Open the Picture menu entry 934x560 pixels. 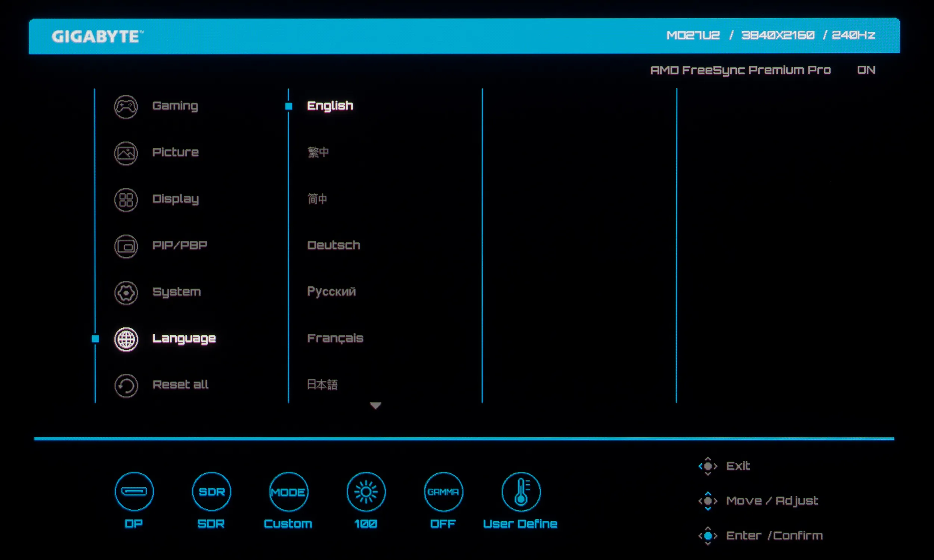point(175,152)
